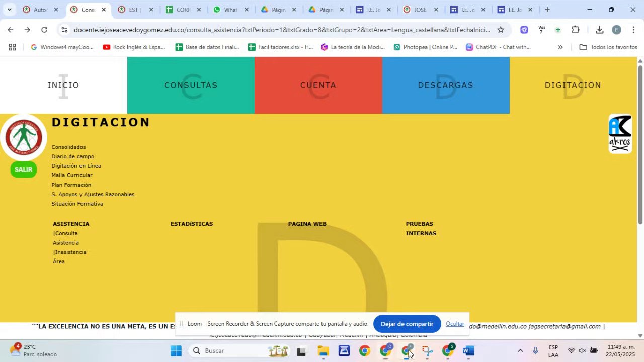Click the Azure 7 extension icon
The height and width of the screenshot is (362, 644).
541,30
